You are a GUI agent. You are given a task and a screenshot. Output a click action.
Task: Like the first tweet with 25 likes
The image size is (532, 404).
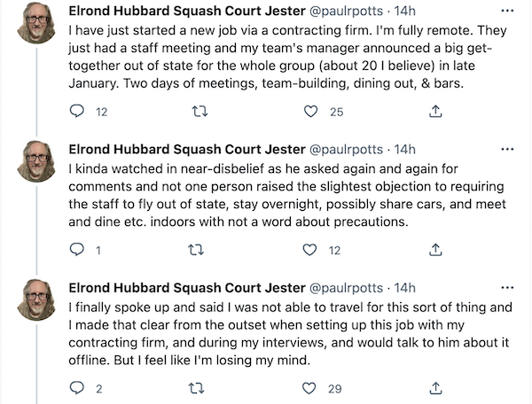pyautogui.click(x=310, y=111)
